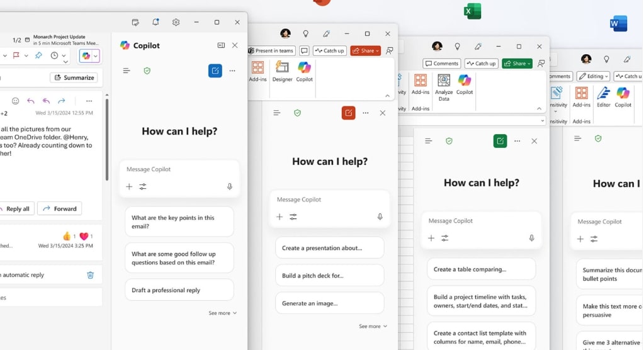
Task: Delete the automatic reply with trash icon
Action: (91, 275)
